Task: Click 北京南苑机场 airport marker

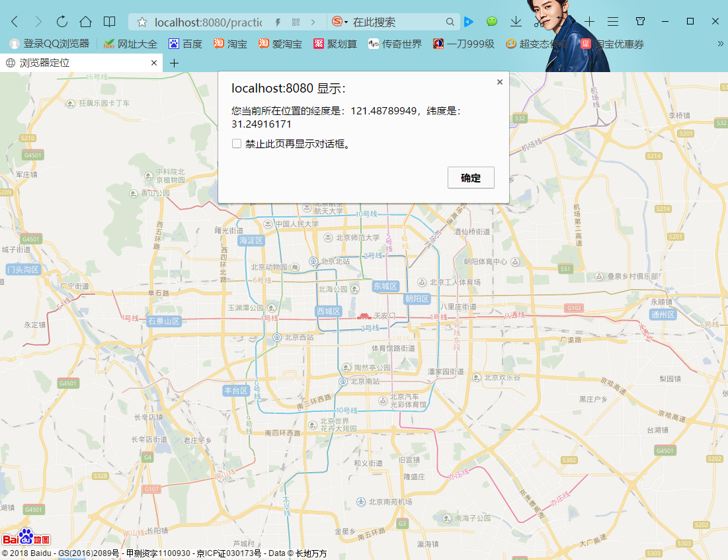Action: pos(361,502)
